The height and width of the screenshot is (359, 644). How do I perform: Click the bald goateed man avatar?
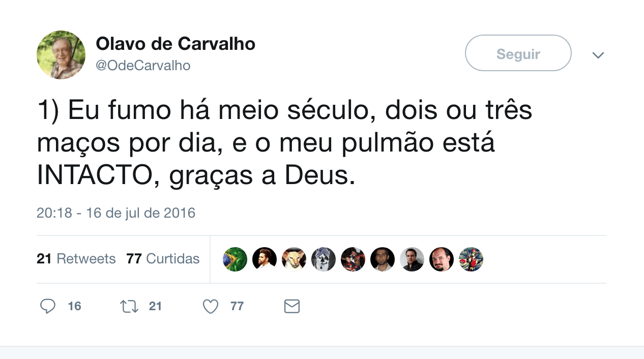point(442,259)
